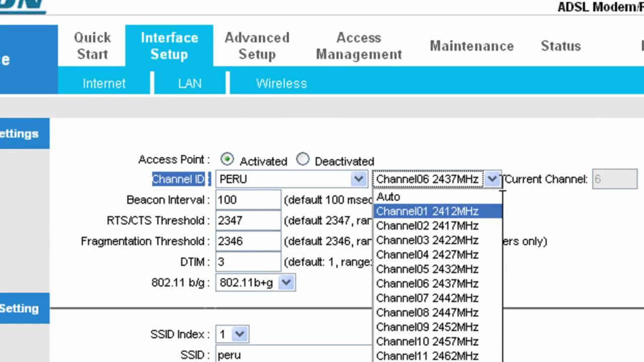Open the Wireless sub-menu
This screenshot has height=362, width=644.
(281, 83)
